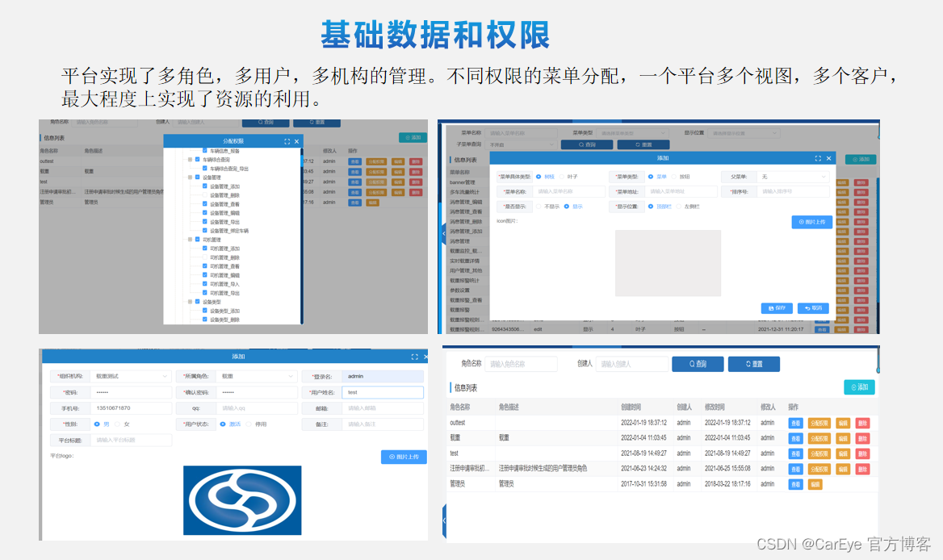
Task: Click the red 删除 button on the test role row
Action: coord(863,453)
